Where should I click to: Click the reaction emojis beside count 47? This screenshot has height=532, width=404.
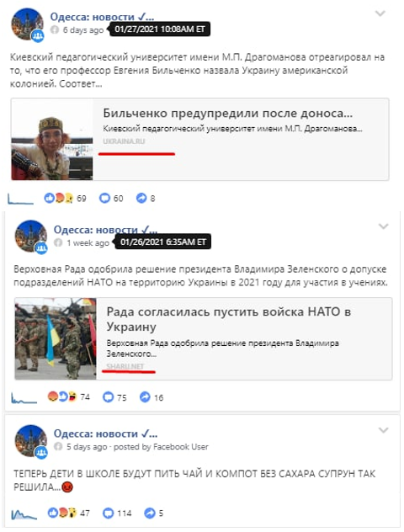(x=62, y=513)
